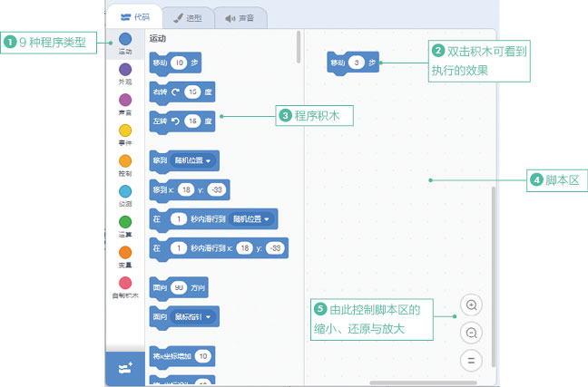588x387 pixels.
Task: Click the 运动 heading in block palette
Action: (x=158, y=39)
